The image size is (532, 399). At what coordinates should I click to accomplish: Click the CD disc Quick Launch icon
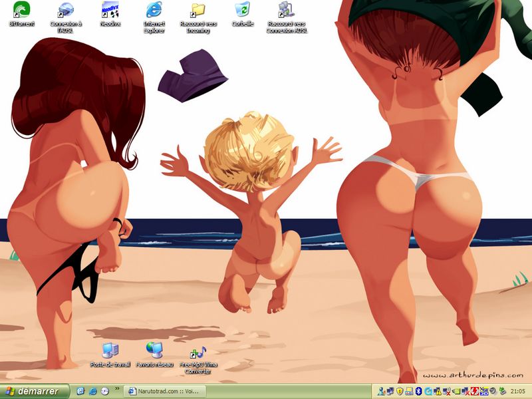(105, 391)
